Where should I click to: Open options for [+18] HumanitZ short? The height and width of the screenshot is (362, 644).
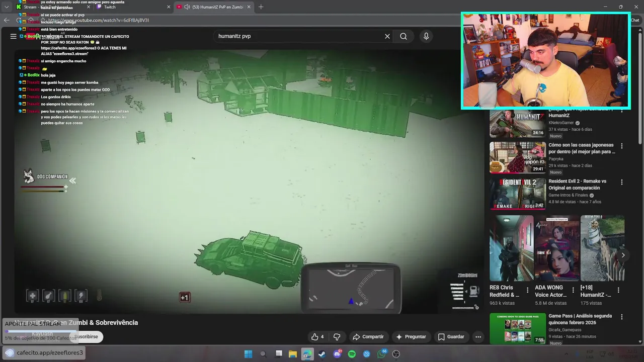click(618, 290)
